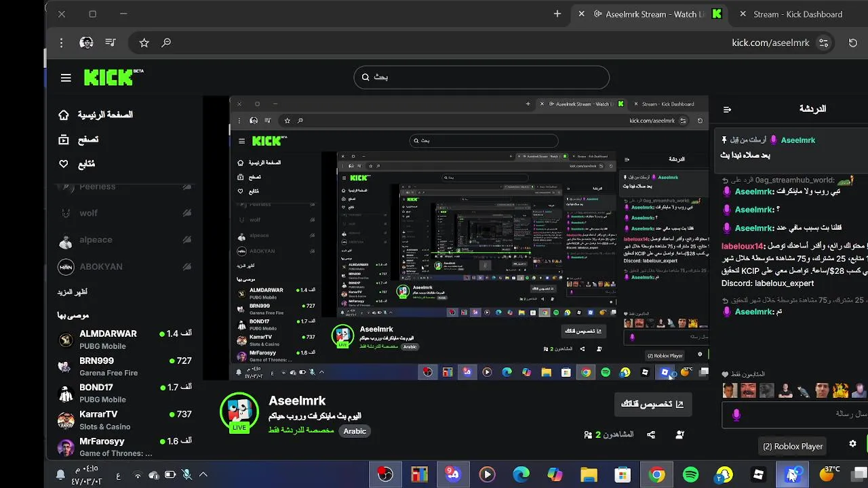This screenshot has height=488, width=868.
Task: Open File Explorer from taskbar
Action: click(x=589, y=474)
